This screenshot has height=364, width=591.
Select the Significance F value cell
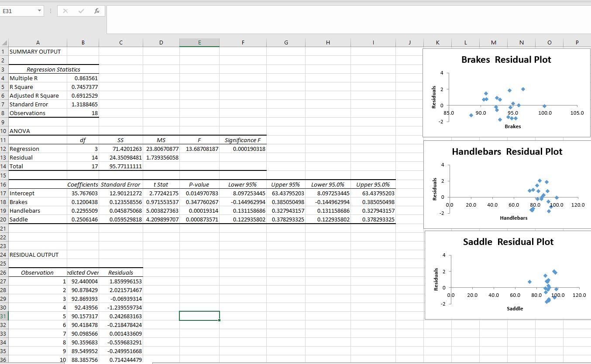click(x=243, y=149)
